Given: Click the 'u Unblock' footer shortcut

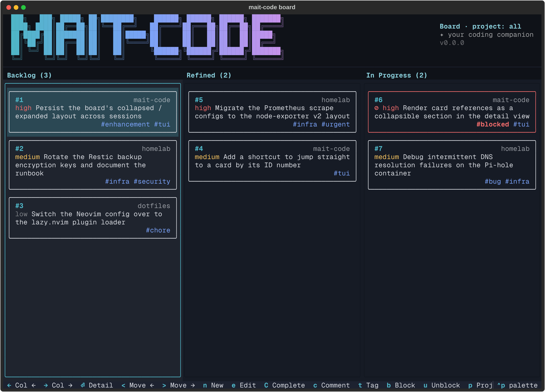Looking at the screenshot, I should pyautogui.click(x=441, y=385).
